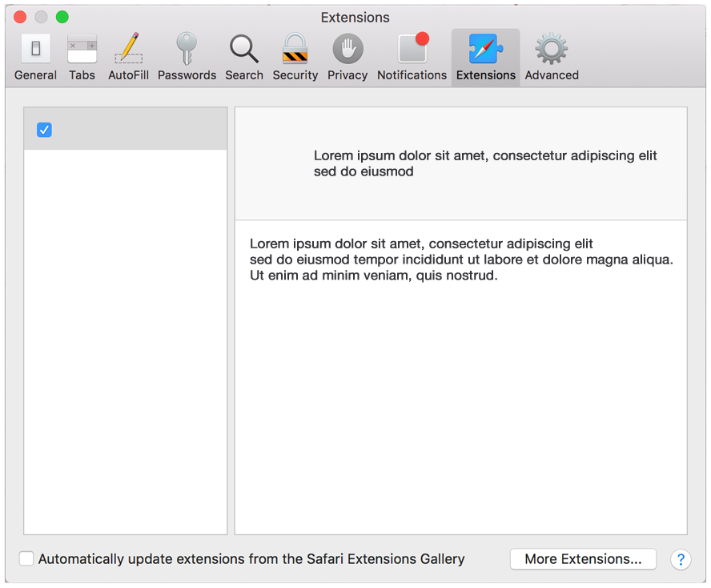This screenshot has height=588, width=711.
Task: Switch to the Tabs preferences icon
Action: click(82, 57)
